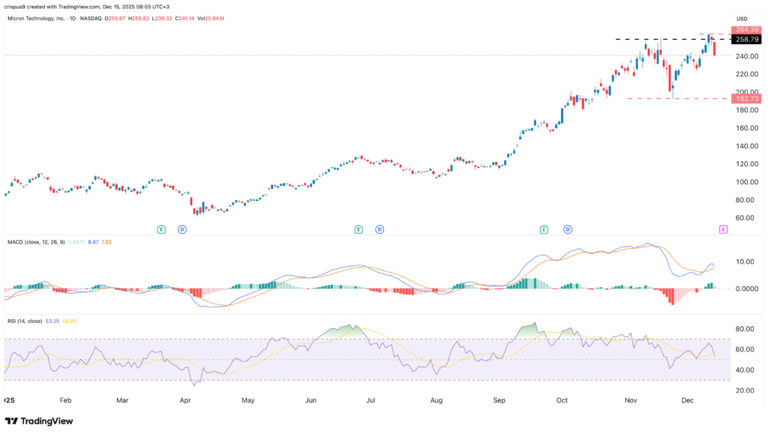This screenshot has height=434, width=768.
Task: Click the MACD 10.00 axis label
Action: tap(744, 262)
